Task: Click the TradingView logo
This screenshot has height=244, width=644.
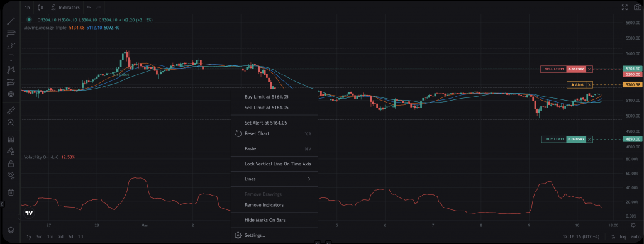Action: 29,213
